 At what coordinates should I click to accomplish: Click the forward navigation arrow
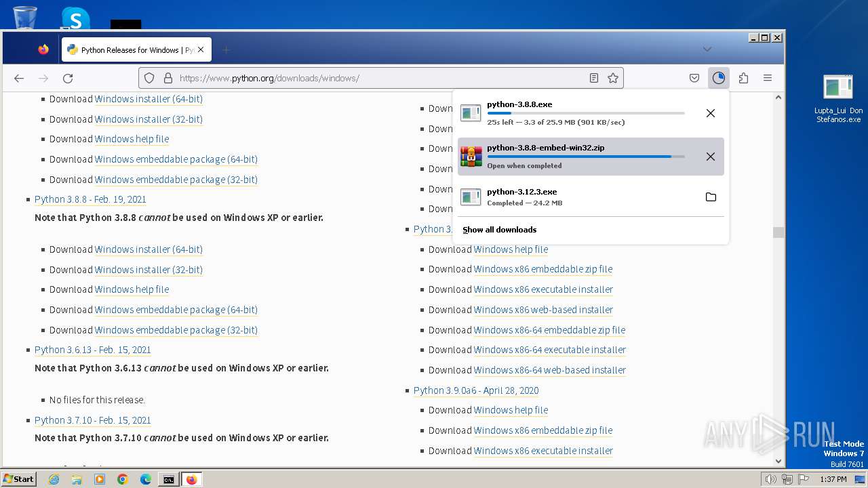(43, 78)
